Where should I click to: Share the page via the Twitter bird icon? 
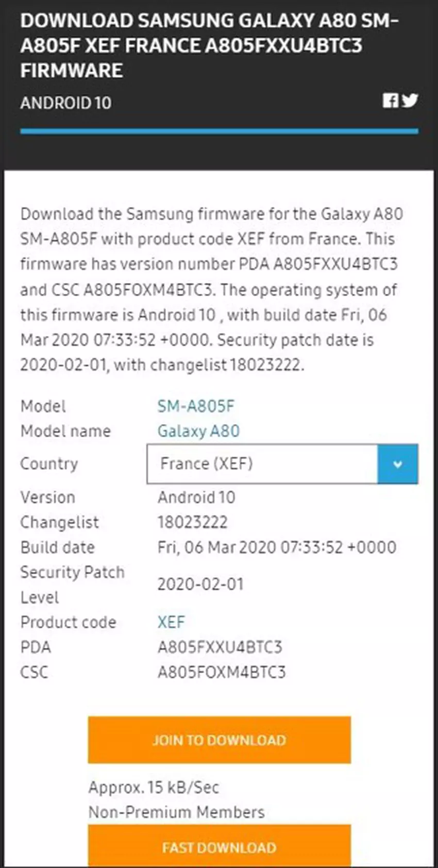[x=410, y=101]
